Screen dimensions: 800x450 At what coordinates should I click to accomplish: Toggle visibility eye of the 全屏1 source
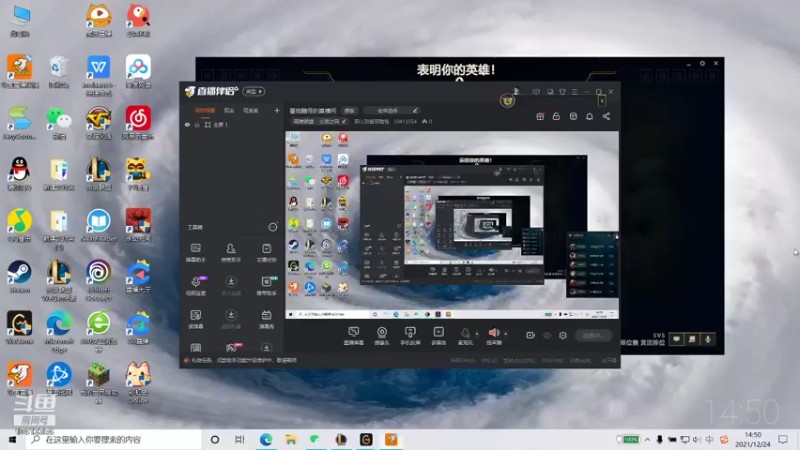coord(187,124)
